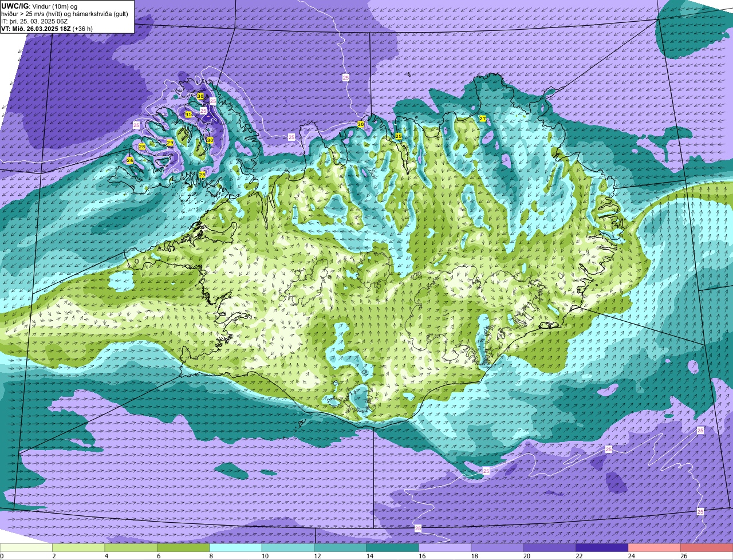Click 'Vindur (10m) og' heading text

pos(55,7)
